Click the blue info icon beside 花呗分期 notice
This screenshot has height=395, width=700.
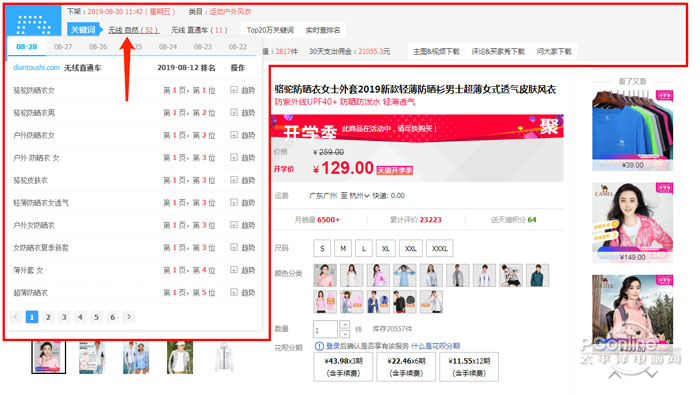point(319,346)
